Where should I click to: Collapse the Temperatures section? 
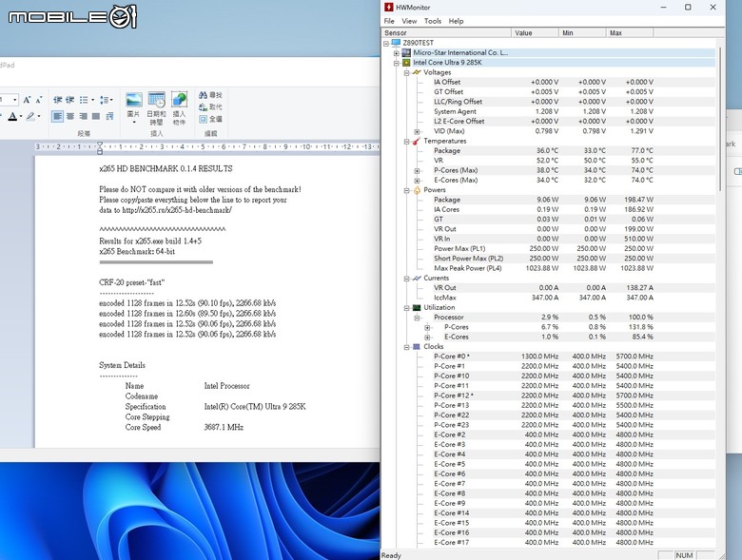[x=406, y=142]
